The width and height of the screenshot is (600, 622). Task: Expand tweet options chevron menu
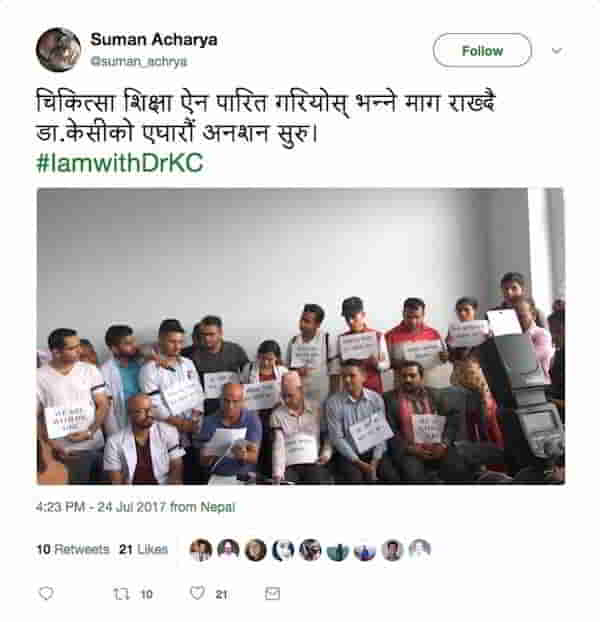[x=557, y=50]
